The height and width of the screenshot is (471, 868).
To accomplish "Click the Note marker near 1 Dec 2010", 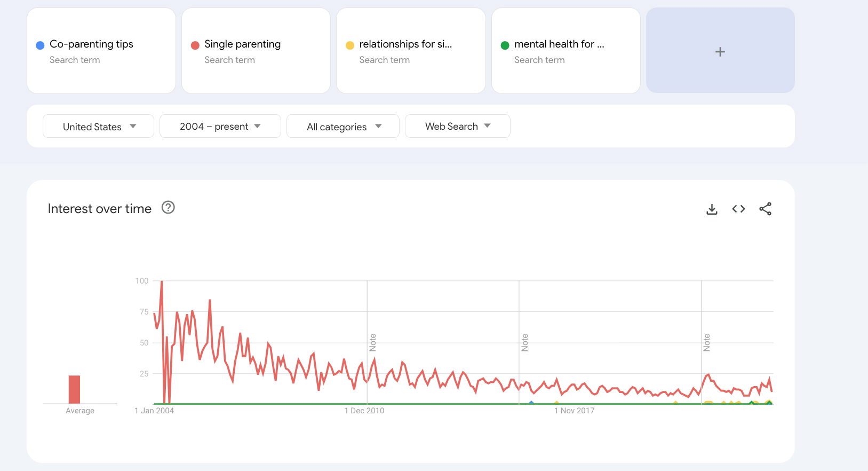I will (x=373, y=342).
